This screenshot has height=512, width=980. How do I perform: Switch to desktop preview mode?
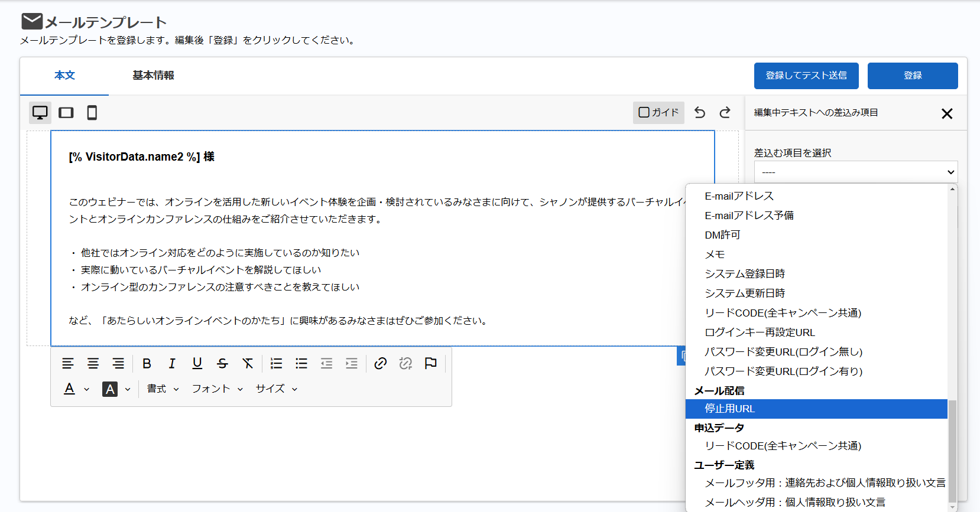[x=40, y=113]
